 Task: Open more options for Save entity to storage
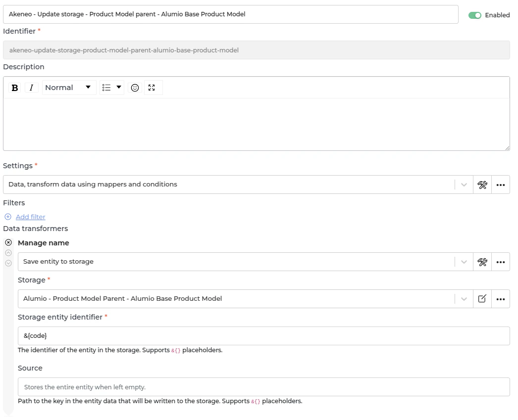(x=501, y=262)
